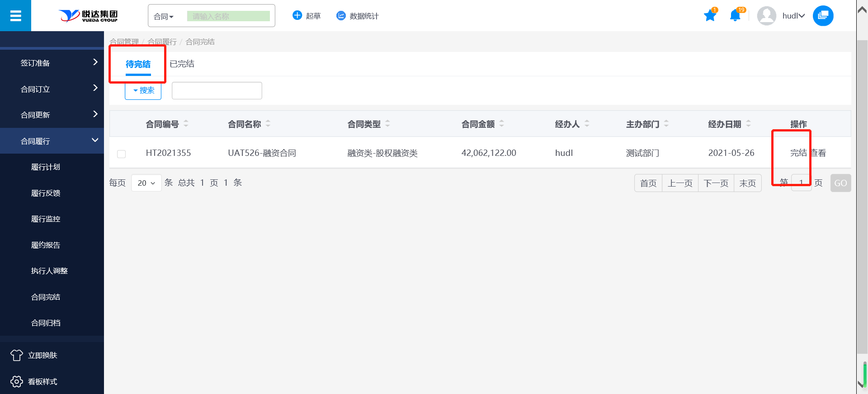This screenshot has height=394, width=868.
Task: Click the blue windows icon top right
Action: (823, 16)
